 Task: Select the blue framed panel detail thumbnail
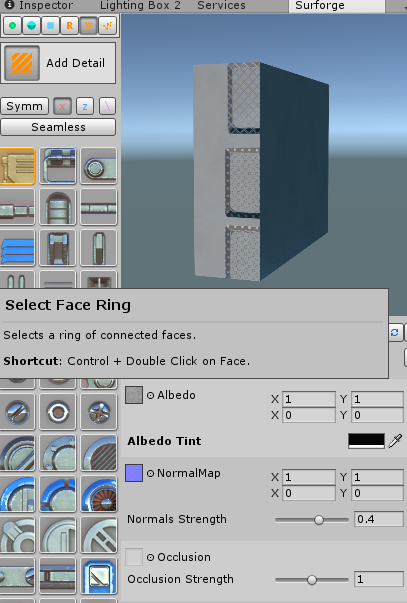98,576
